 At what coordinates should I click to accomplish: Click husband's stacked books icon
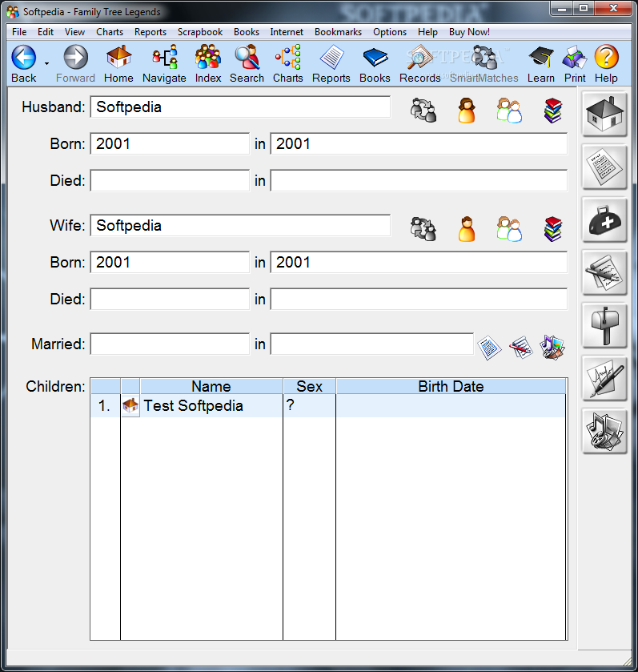553,111
